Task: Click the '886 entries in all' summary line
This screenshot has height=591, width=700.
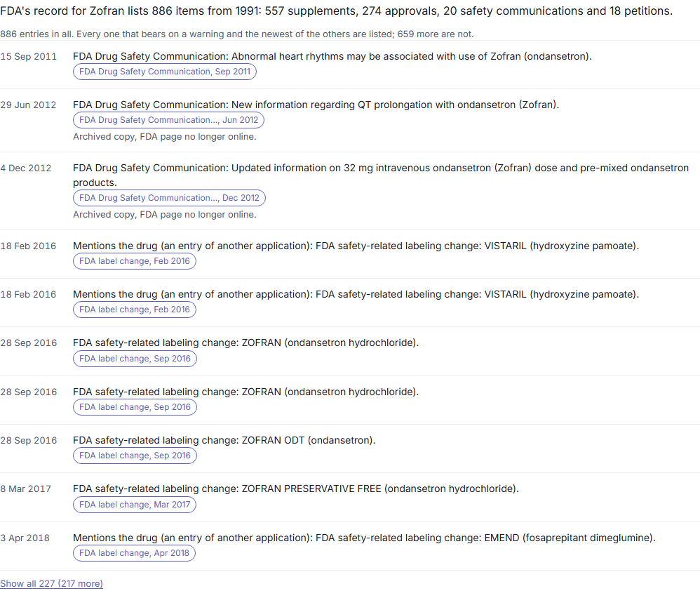Action: point(237,34)
